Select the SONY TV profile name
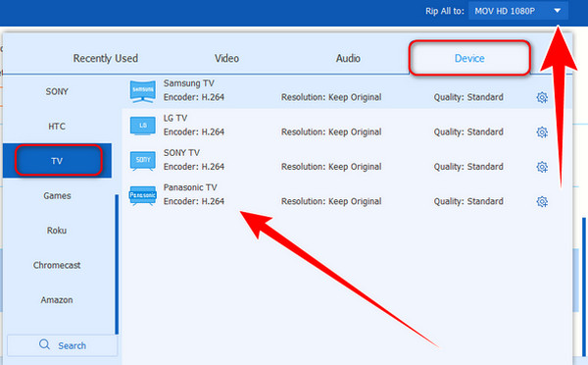Image resolution: width=588 pixels, height=365 pixels. tap(181, 153)
